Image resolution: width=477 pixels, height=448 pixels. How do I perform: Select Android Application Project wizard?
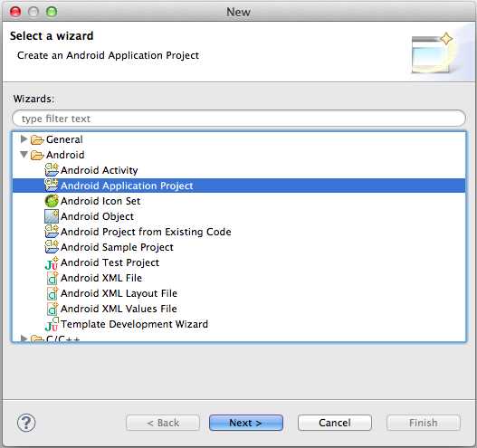[x=127, y=186]
